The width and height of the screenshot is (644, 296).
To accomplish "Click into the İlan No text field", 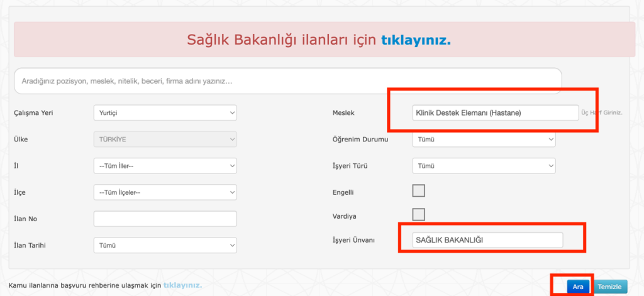I will pyautogui.click(x=165, y=219).
